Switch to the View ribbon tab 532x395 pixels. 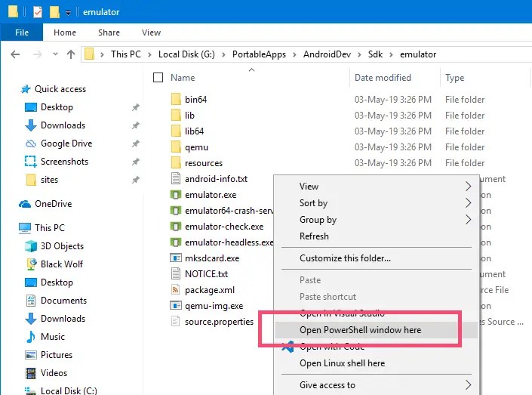pos(152,32)
